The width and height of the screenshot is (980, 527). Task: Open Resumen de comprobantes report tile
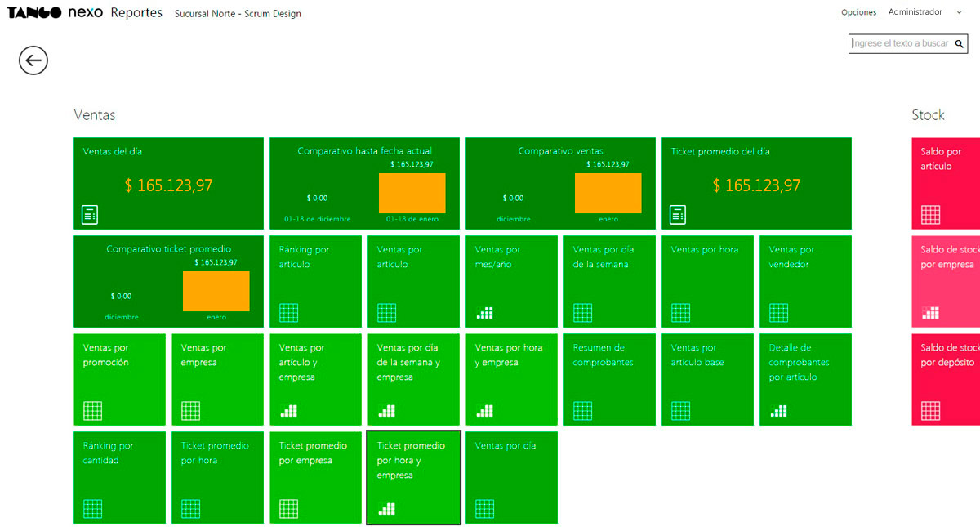609,379
